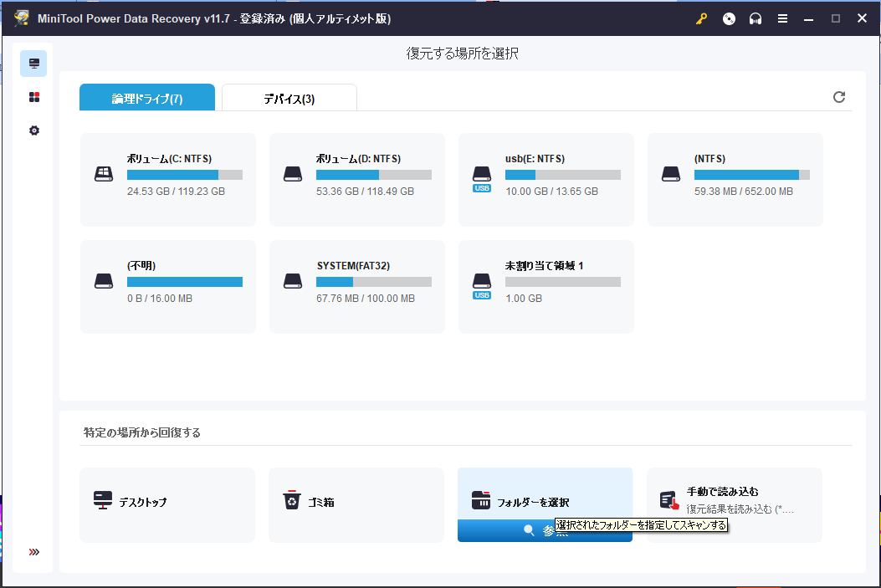Select the This PC sidebar icon
The image size is (881, 588).
pos(33,64)
